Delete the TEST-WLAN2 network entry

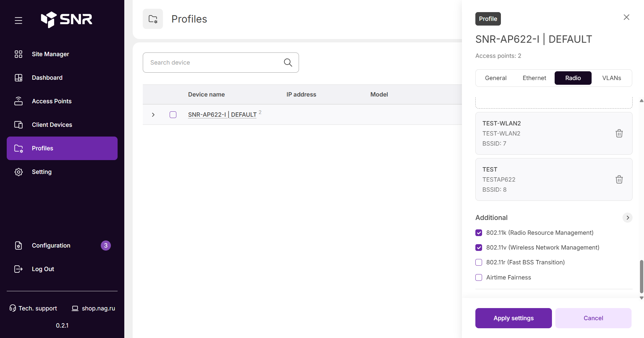[x=619, y=133]
